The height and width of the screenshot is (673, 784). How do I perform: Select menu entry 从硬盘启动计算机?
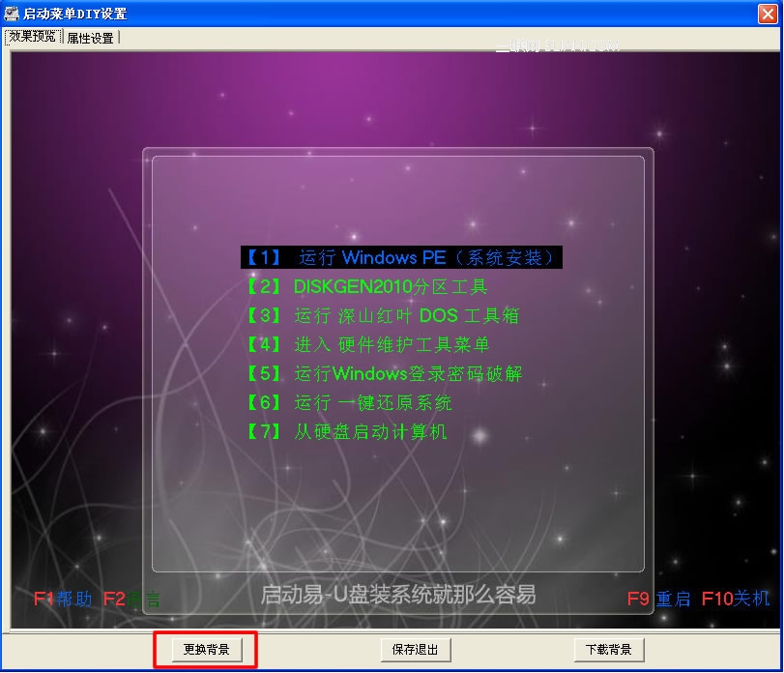point(347,431)
